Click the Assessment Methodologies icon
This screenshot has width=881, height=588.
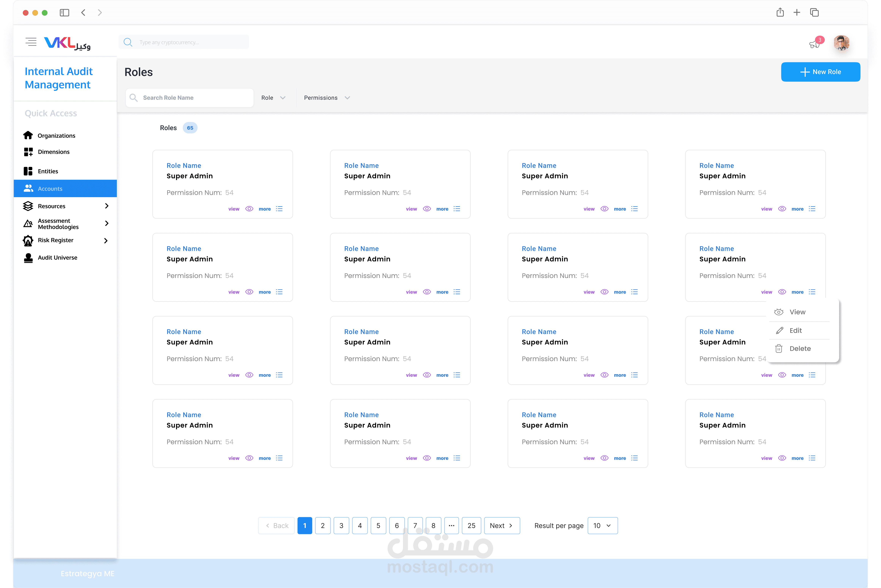pos(28,224)
